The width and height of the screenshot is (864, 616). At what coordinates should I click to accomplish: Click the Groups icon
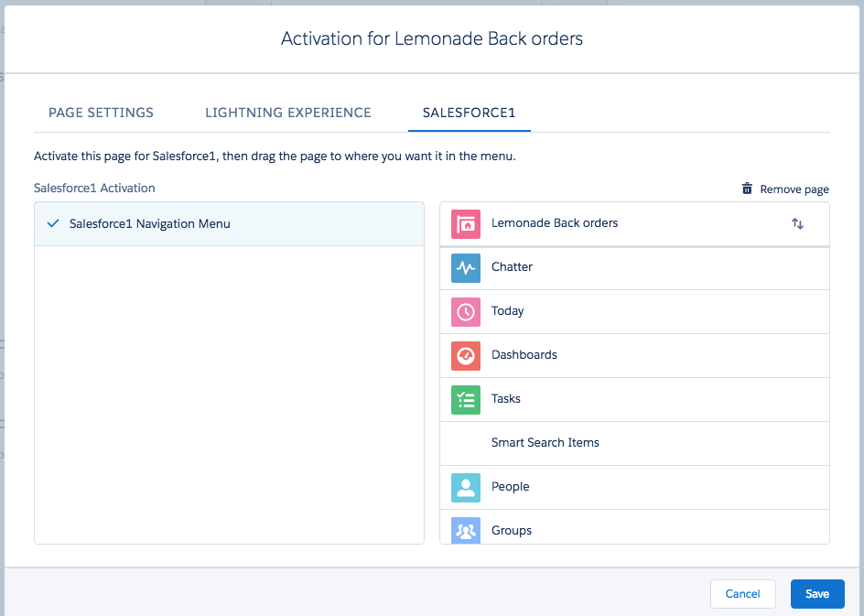pos(466,530)
